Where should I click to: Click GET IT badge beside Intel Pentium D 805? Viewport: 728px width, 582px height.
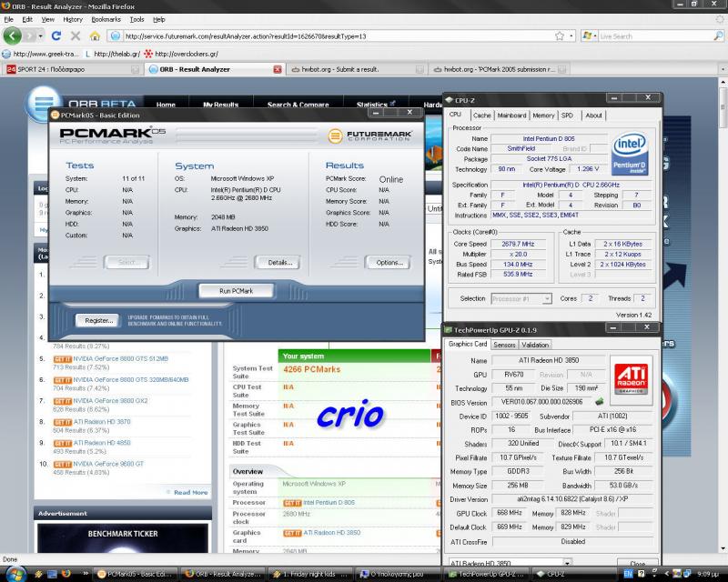(x=292, y=503)
